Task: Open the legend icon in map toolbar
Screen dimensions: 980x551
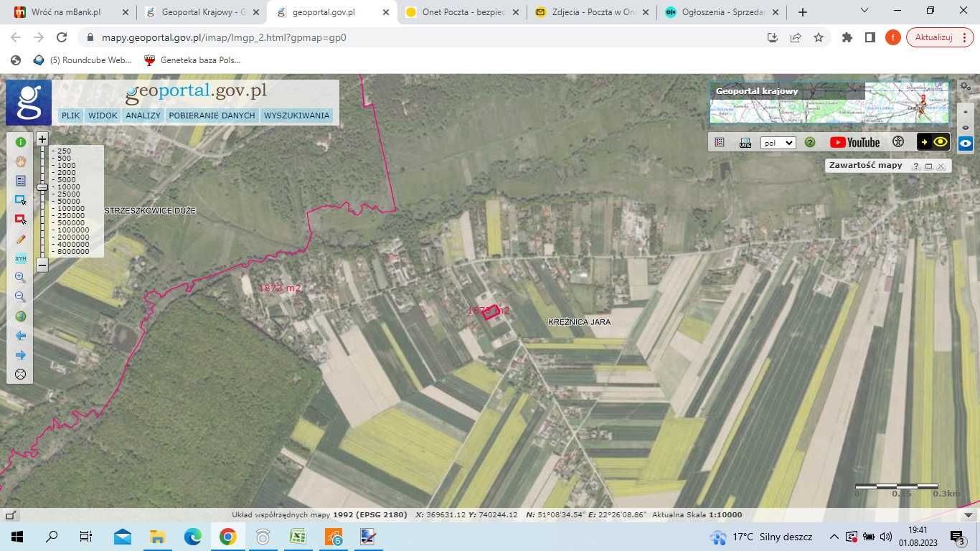Action: (720, 142)
